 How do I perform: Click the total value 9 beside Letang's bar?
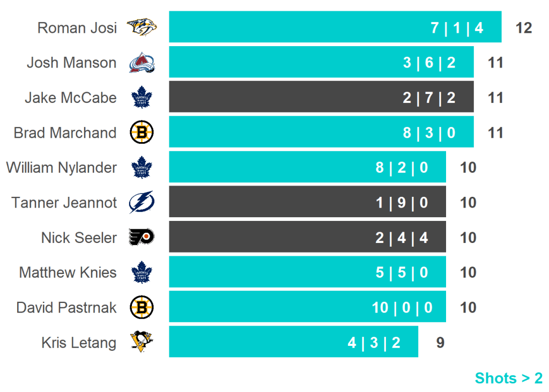click(x=440, y=343)
